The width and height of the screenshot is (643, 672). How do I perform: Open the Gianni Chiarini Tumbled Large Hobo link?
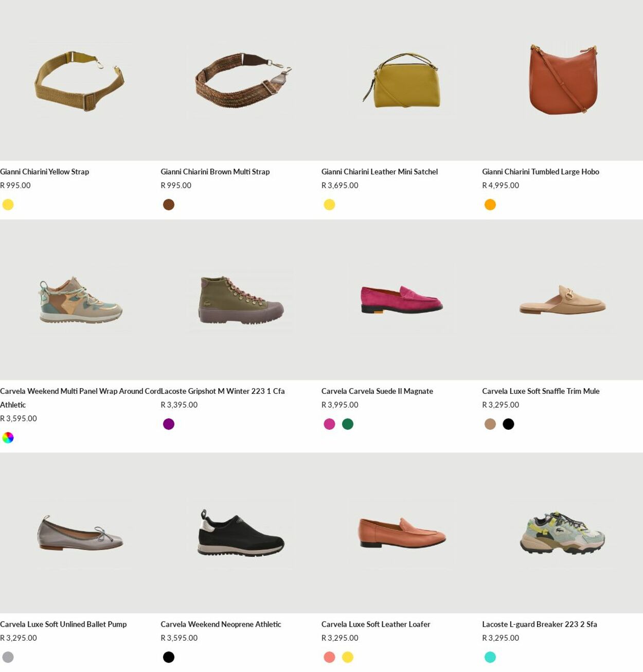pos(541,172)
